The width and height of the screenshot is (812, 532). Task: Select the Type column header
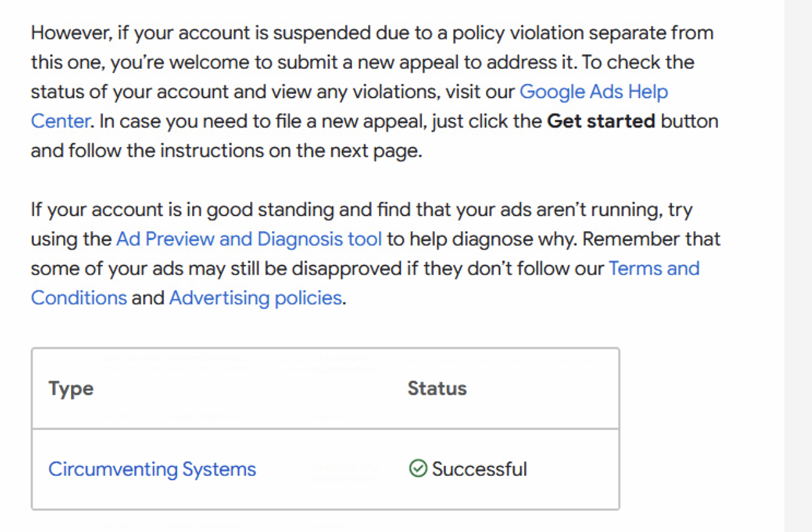pyautogui.click(x=71, y=389)
